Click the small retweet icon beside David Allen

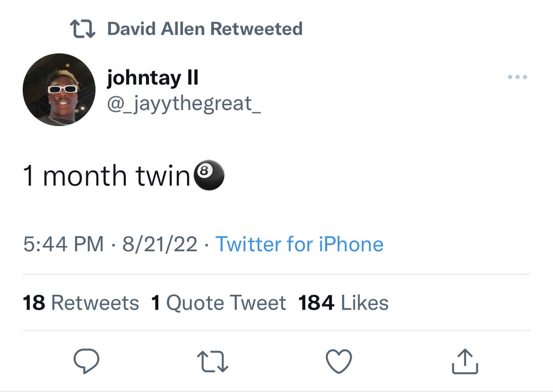pyautogui.click(x=83, y=29)
